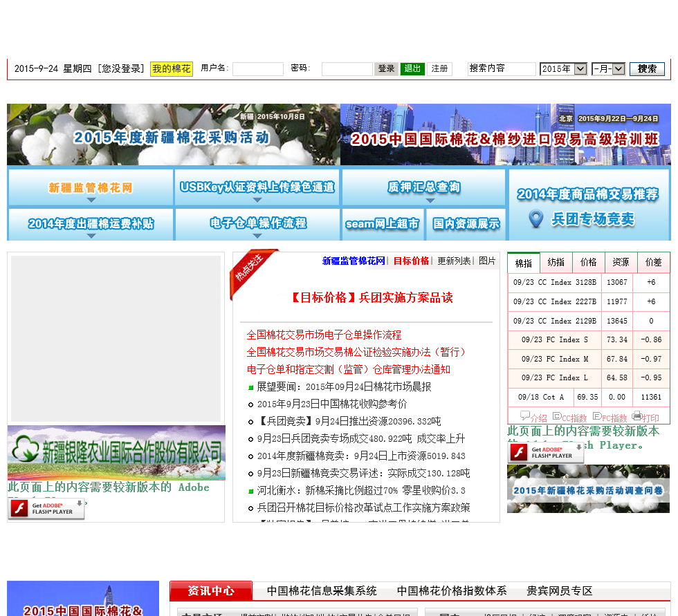Open 全国棉花交易市场电子仓单操作流程 link

pyautogui.click(x=324, y=335)
